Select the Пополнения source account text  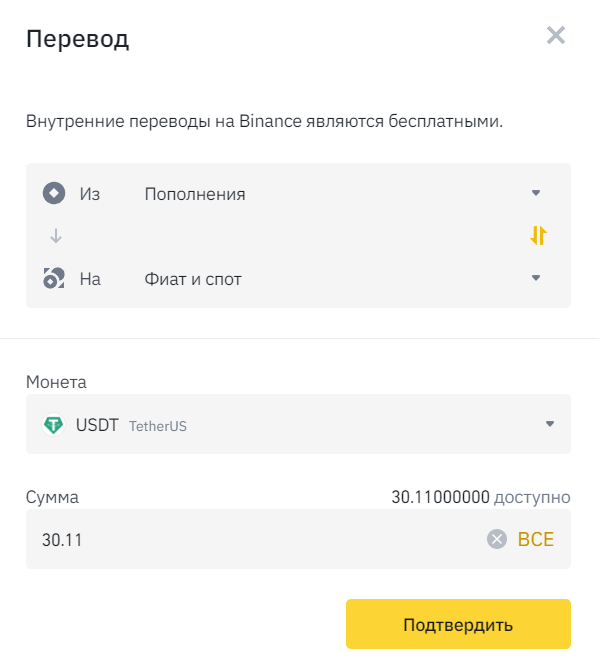(x=195, y=194)
